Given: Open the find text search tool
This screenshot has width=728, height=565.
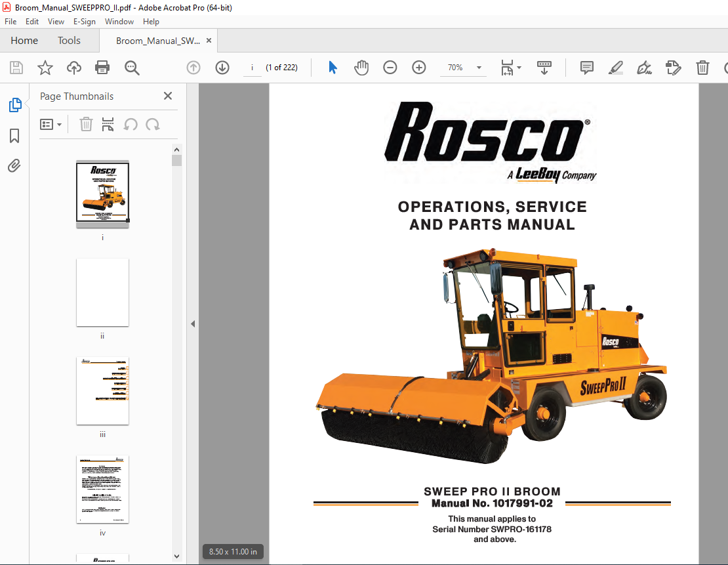Looking at the screenshot, I should pyautogui.click(x=132, y=68).
